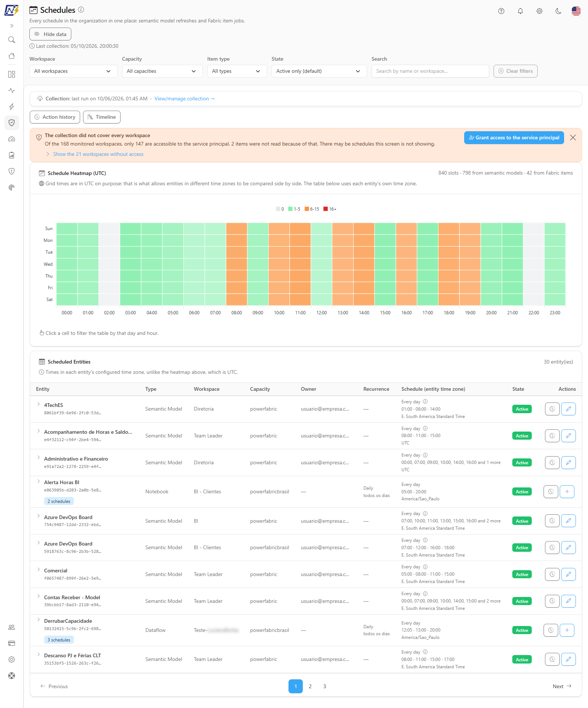588x708 pixels.
Task: View history clock for Comercial row
Action: 552,575
